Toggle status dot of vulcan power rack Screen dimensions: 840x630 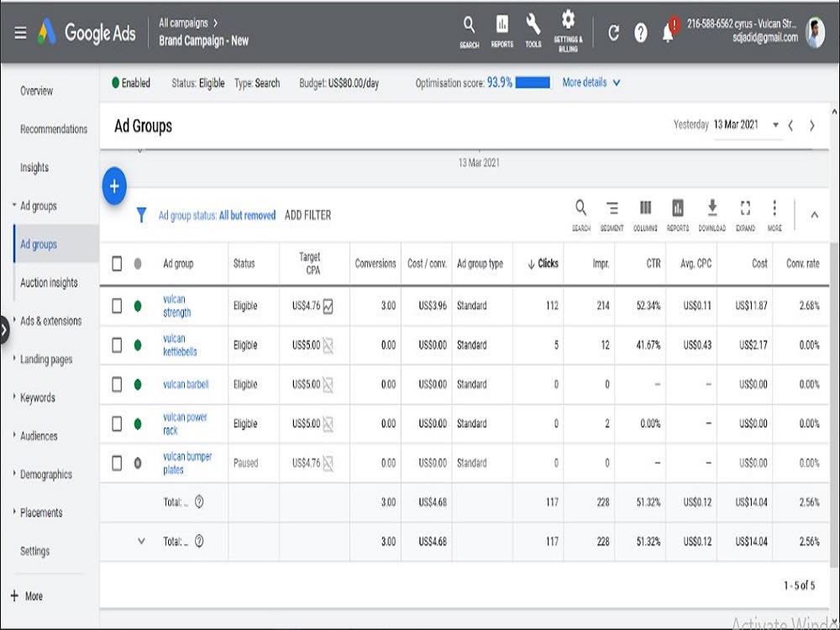coord(138,423)
